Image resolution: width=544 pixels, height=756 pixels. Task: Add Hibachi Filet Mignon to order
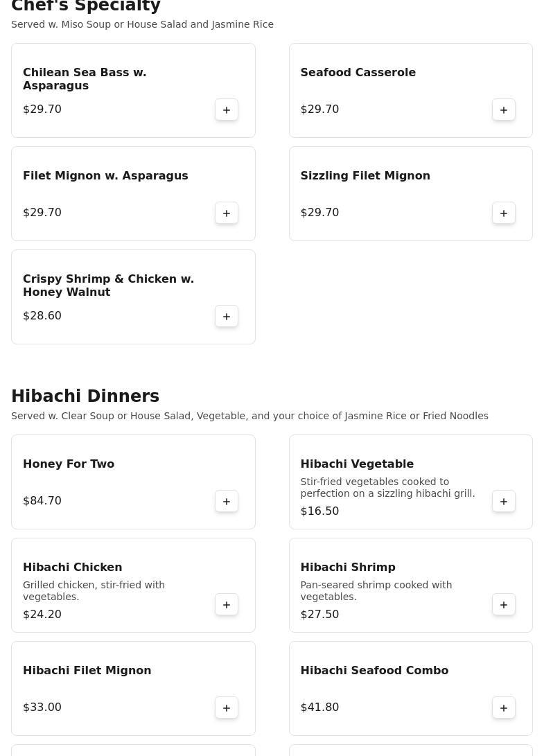point(226,707)
